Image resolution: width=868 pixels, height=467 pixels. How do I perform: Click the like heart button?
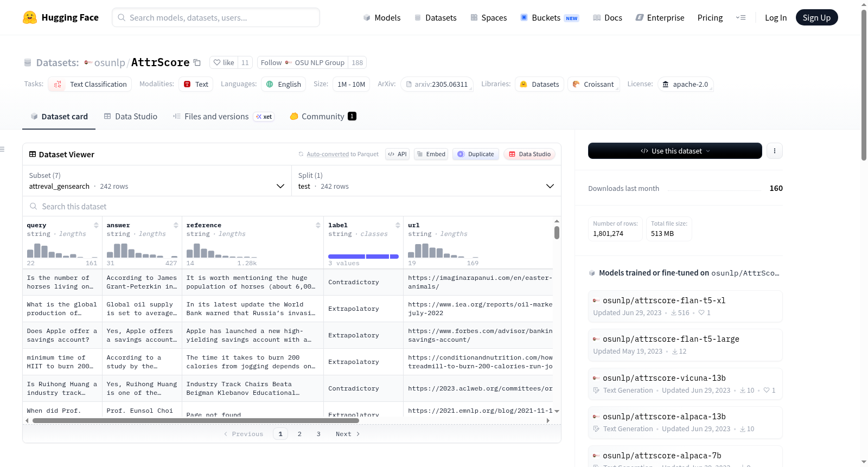(x=224, y=62)
